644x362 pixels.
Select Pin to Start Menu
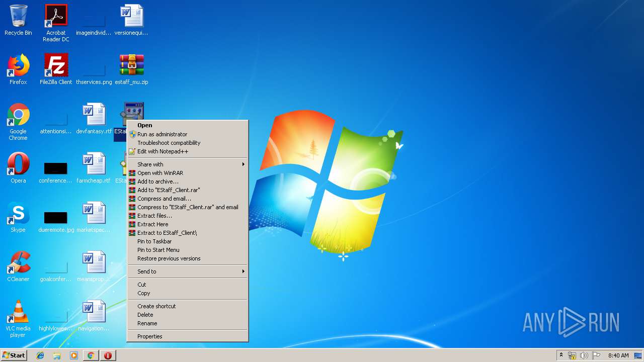pos(187,250)
